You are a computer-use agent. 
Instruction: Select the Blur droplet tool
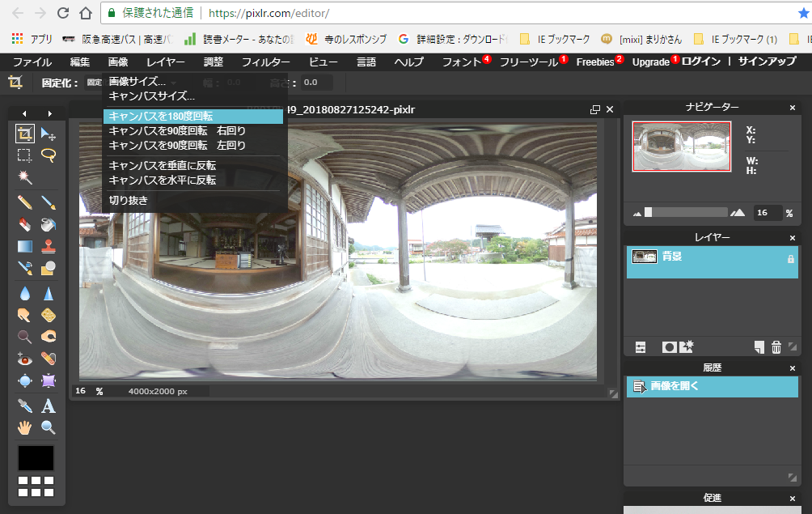tap(24, 294)
